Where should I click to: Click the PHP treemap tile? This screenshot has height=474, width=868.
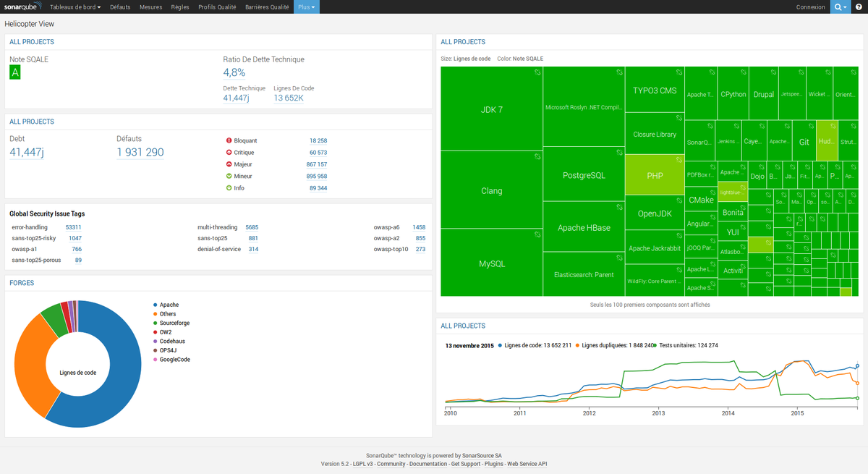[x=655, y=175]
